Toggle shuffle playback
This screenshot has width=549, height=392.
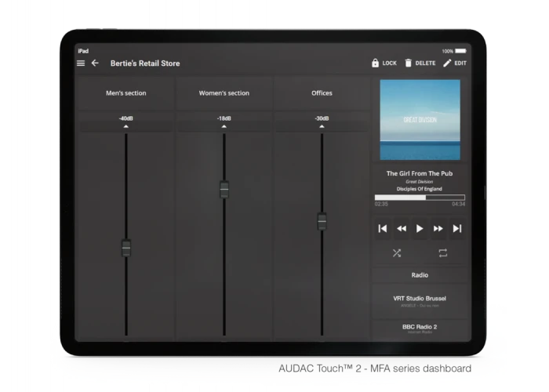pos(397,253)
